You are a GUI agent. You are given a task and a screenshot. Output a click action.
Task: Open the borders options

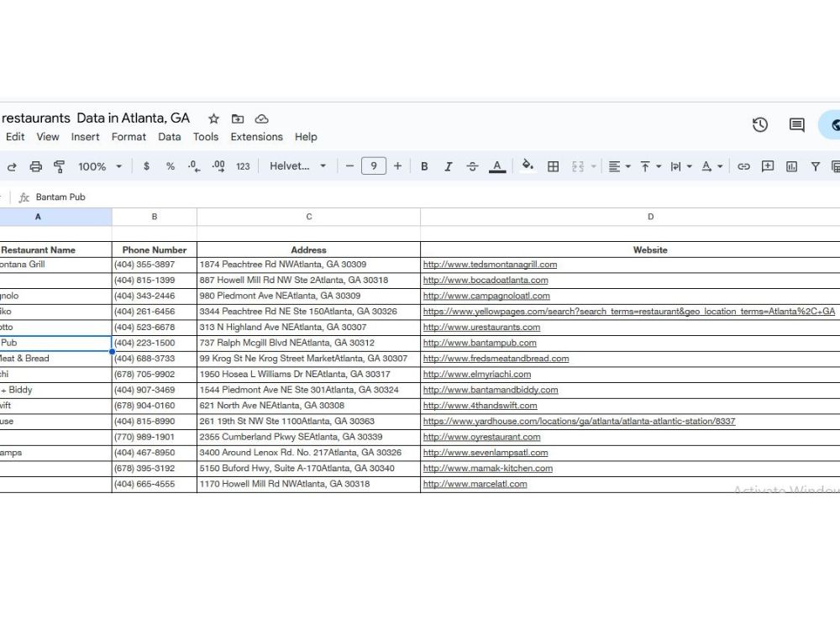554,166
